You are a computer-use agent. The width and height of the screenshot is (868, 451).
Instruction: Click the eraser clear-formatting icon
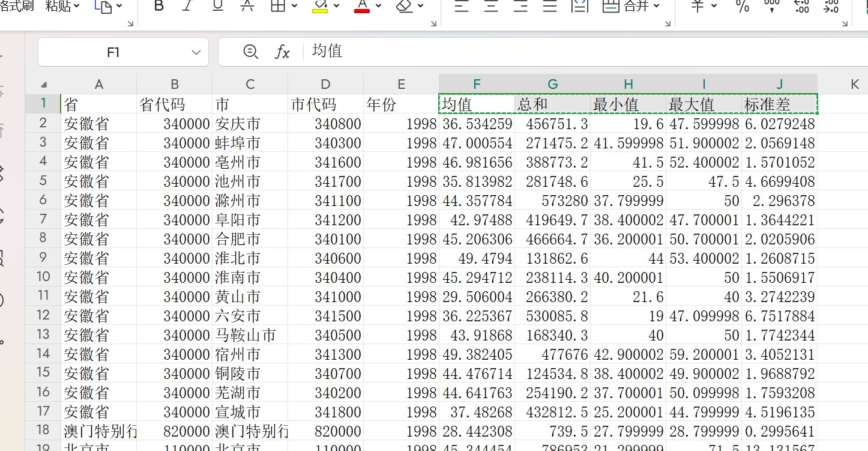404,6
